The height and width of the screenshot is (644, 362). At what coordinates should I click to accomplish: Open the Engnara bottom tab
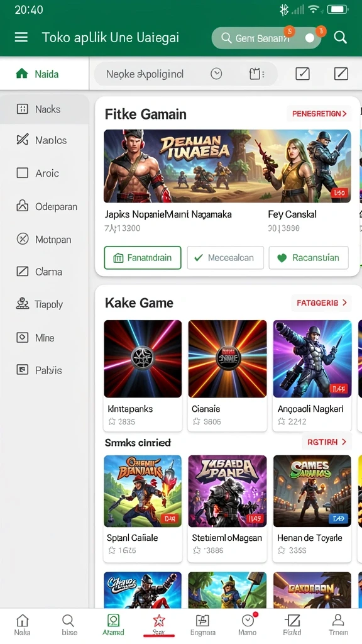click(x=203, y=625)
